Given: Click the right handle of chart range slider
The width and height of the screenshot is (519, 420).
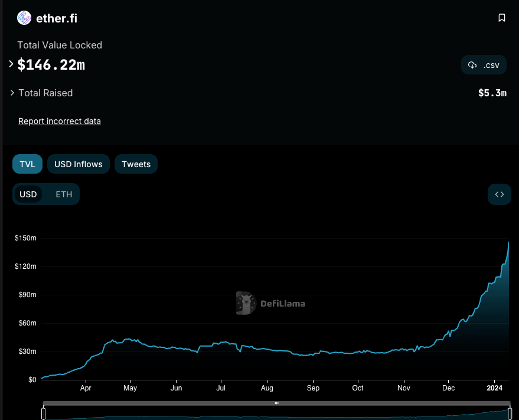Looking at the screenshot, I should point(510,414).
